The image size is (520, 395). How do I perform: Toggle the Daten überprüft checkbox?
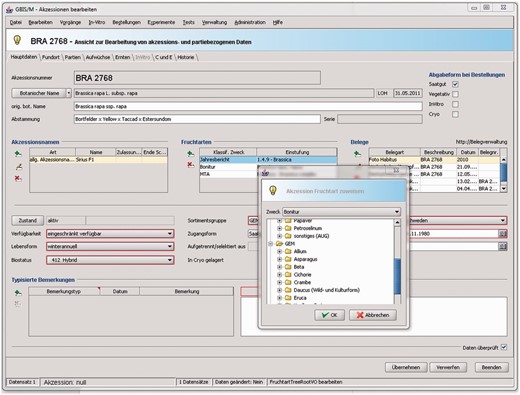point(504,347)
